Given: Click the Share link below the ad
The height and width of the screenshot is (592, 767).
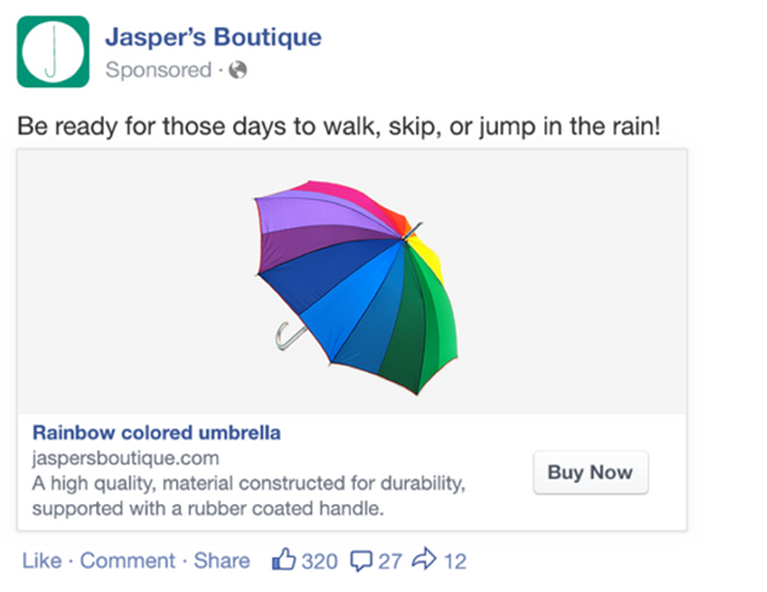Looking at the screenshot, I should coord(222,561).
